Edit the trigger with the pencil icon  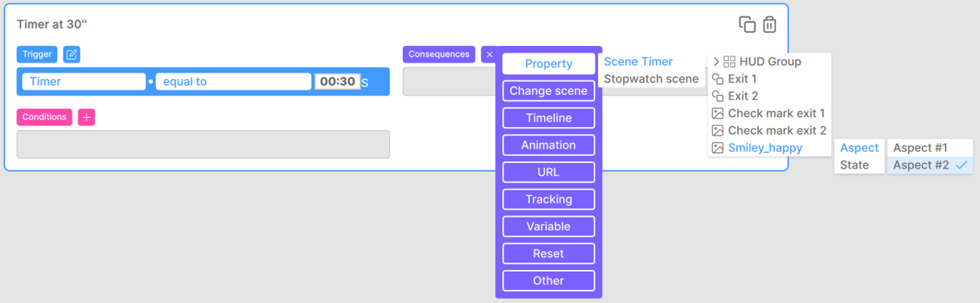[71, 54]
